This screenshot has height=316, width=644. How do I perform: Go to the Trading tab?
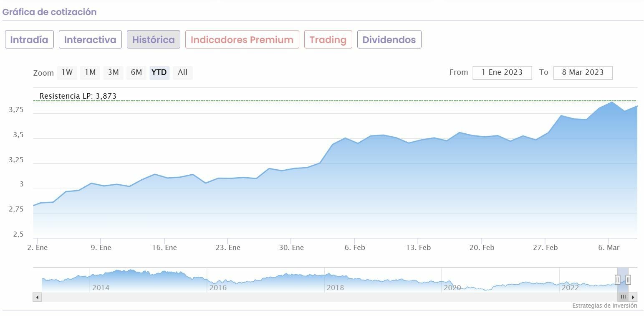pos(328,40)
